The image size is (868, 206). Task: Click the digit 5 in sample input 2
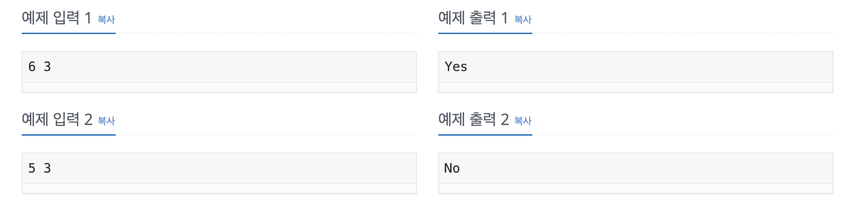point(32,168)
